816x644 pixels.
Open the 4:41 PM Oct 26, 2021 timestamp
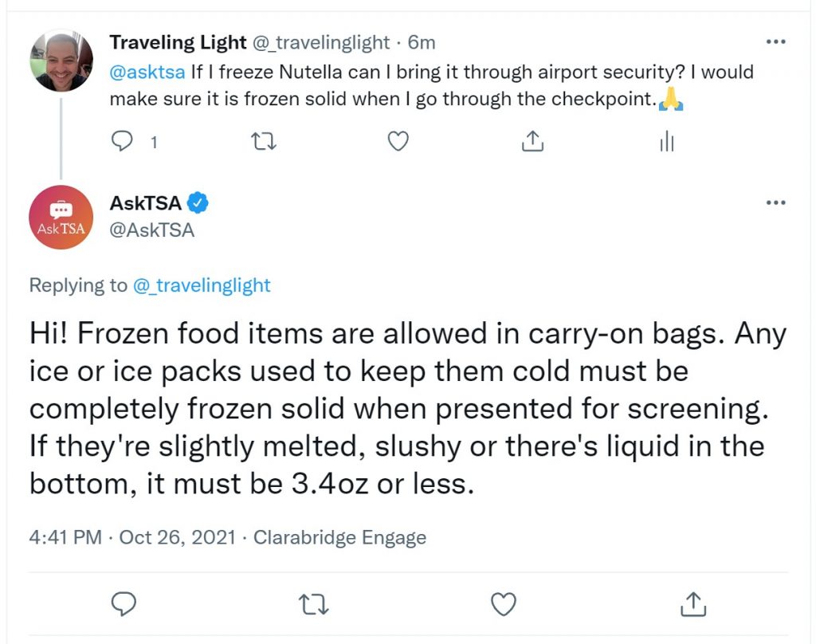click(x=133, y=537)
